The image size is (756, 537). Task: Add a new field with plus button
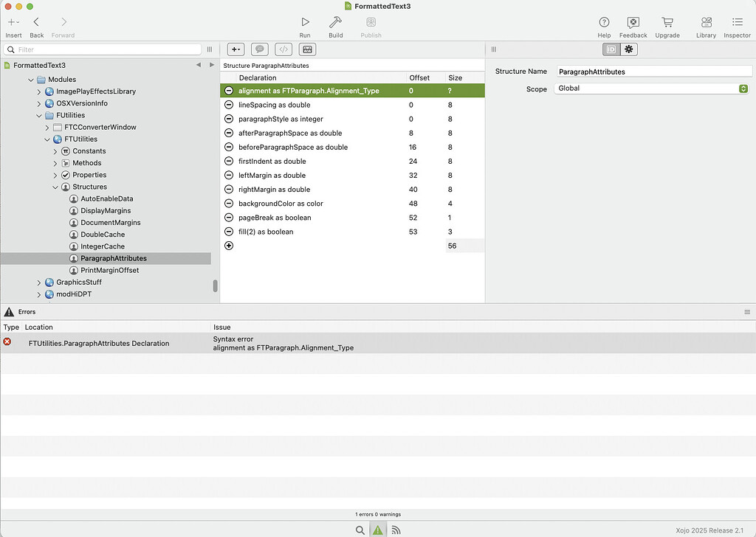(229, 246)
